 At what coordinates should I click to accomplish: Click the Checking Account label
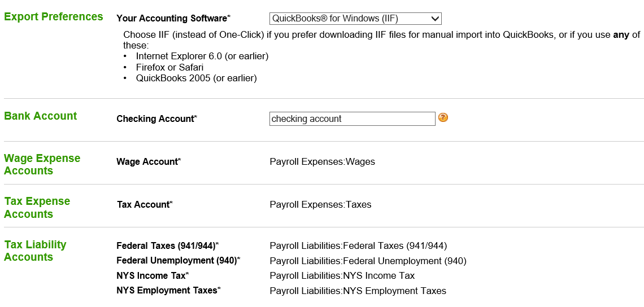(157, 119)
